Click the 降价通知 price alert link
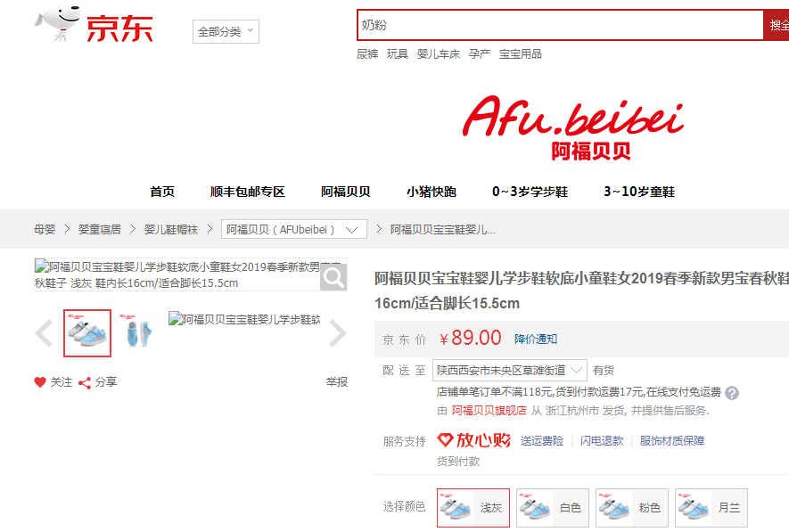 536,340
